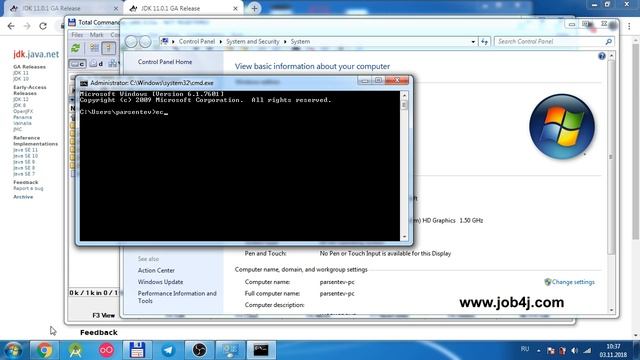Click the System and Security breadcrumb segment

[253, 42]
